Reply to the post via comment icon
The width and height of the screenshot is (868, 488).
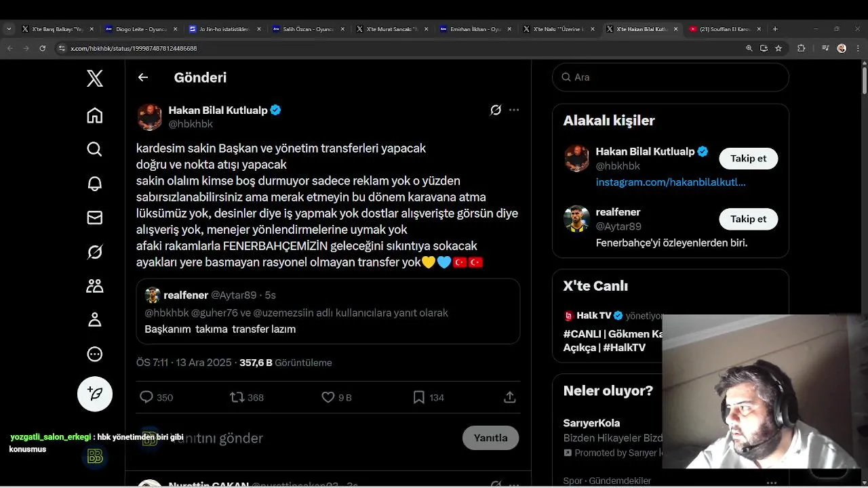point(146,397)
